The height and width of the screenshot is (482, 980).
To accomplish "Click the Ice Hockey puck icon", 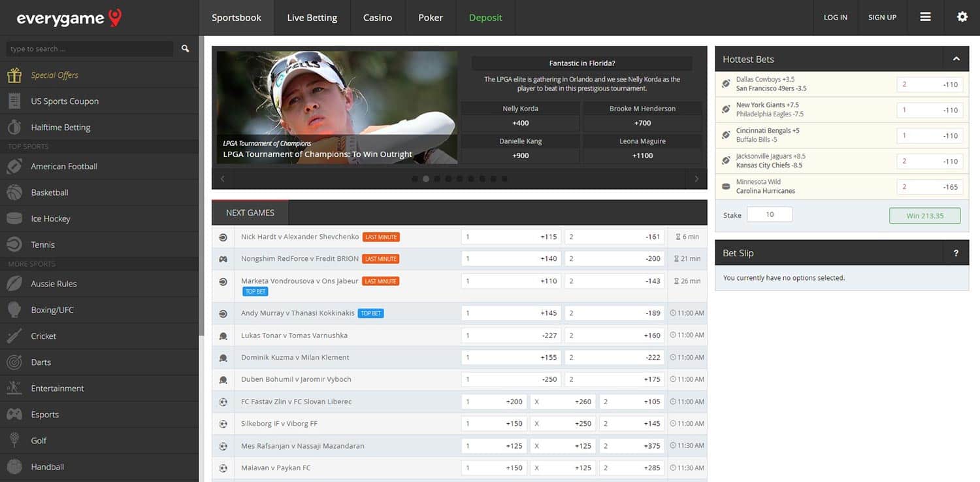I will pos(14,218).
